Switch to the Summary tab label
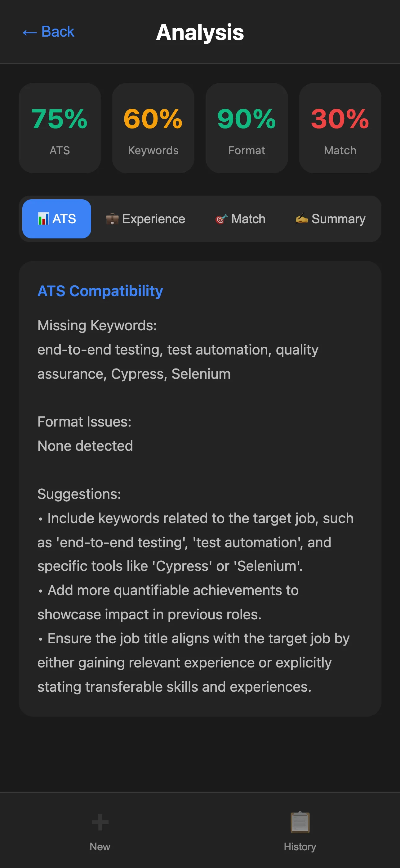Screen dimensions: 400x868 338,219
